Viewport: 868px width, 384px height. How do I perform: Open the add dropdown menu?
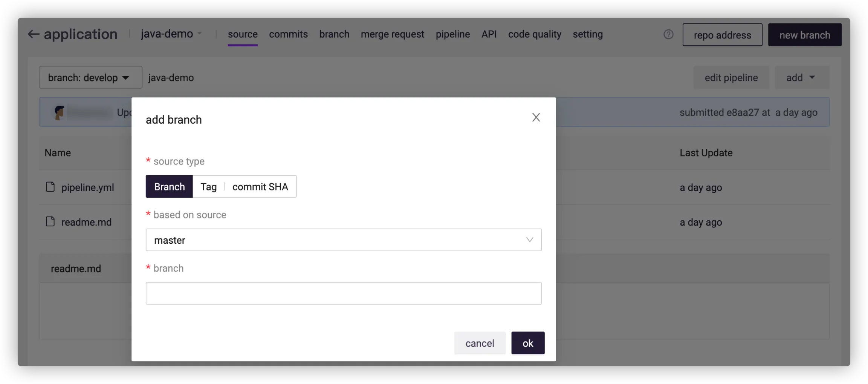click(x=801, y=78)
